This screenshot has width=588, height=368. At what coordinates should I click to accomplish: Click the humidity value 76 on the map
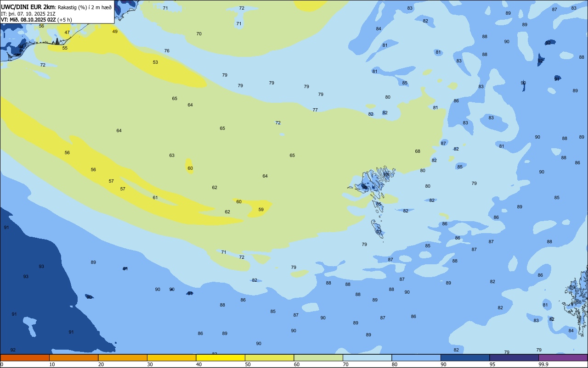167,50
